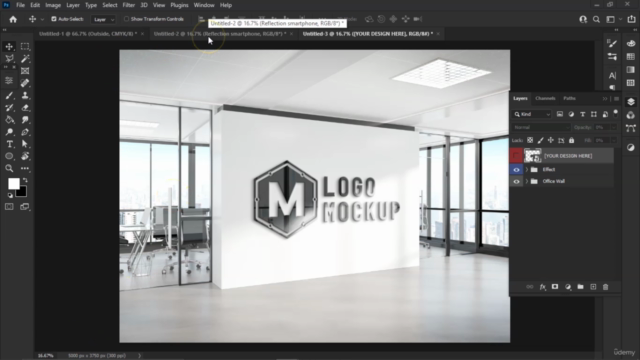The image size is (640, 360).
Task: Create a new layer
Action: 593,287
